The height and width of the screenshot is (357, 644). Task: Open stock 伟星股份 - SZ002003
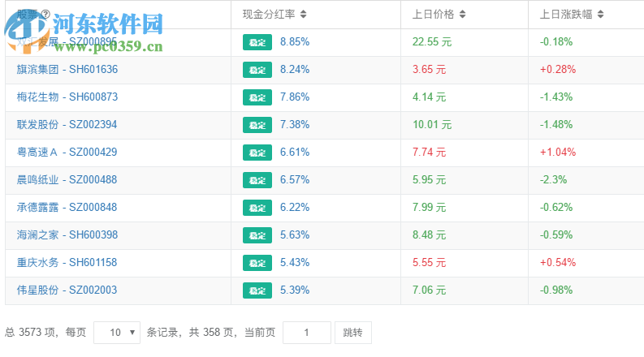tap(67, 290)
